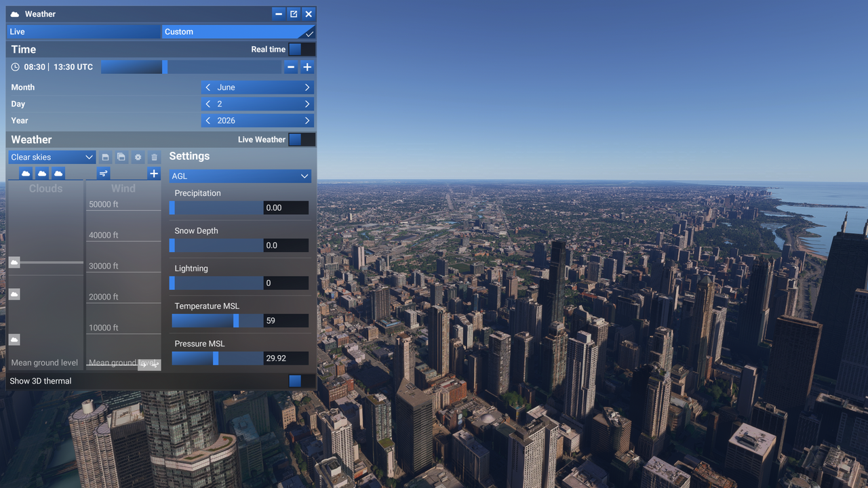Image resolution: width=868 pixels, height=488 pixels.
Task: Select next day arrow next to 2
Action: pyautogui.click(x=307, y=104)
